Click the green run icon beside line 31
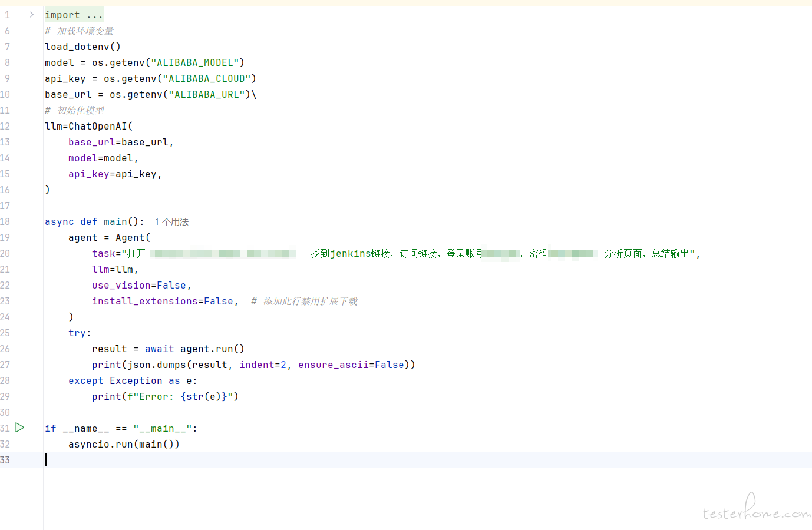The height and width of the screenshot is (530, 812). 19,428
